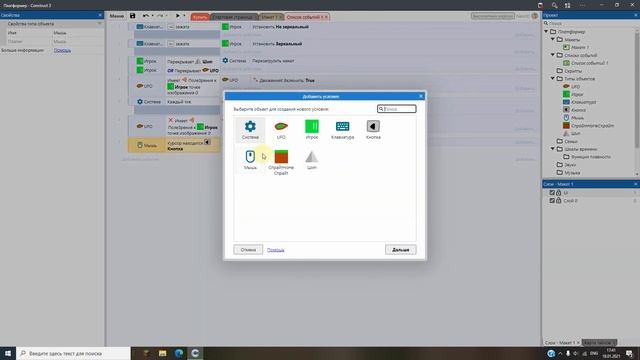Close the Свойства panel
This screenshot has height=360, width=640.
100,15
